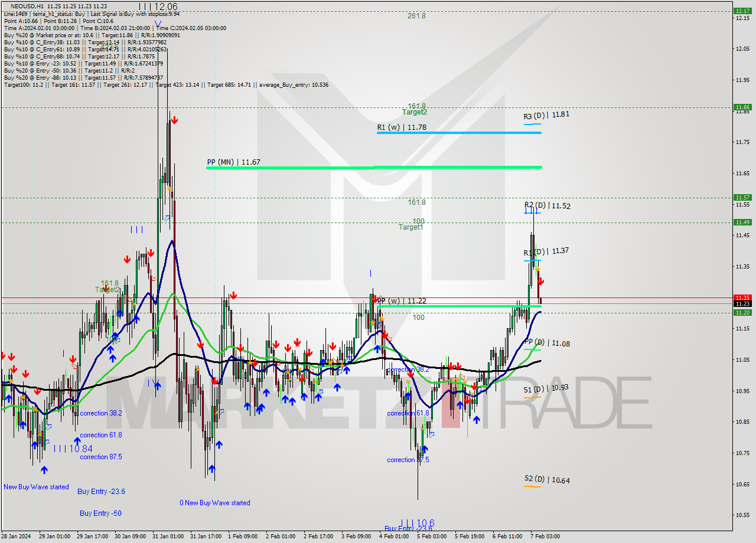The height and width of the screenshot is (543, 756).
Task: Click 10.95 on the price axis
Action: point(743,391)
